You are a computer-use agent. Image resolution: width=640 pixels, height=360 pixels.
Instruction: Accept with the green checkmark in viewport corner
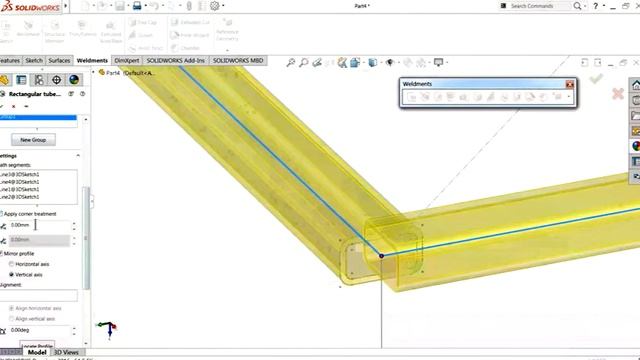pyautogui.click(x=596, y=78)
